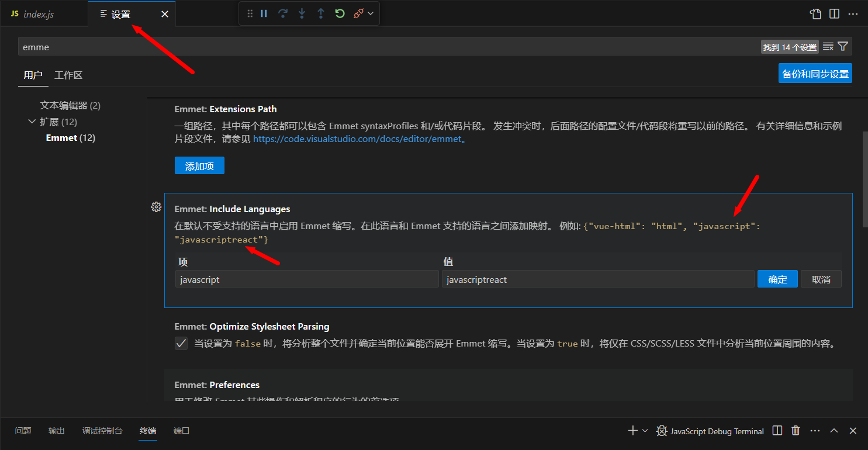Click the Emmet: Optimize Stylesheet Parsing heading

[252, 326]
